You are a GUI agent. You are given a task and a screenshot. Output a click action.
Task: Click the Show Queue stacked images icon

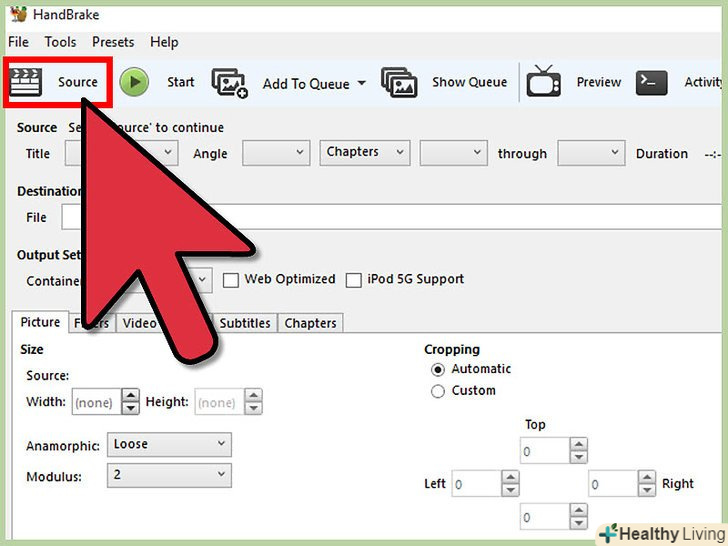pyautogui.click(x=399, y=82)
